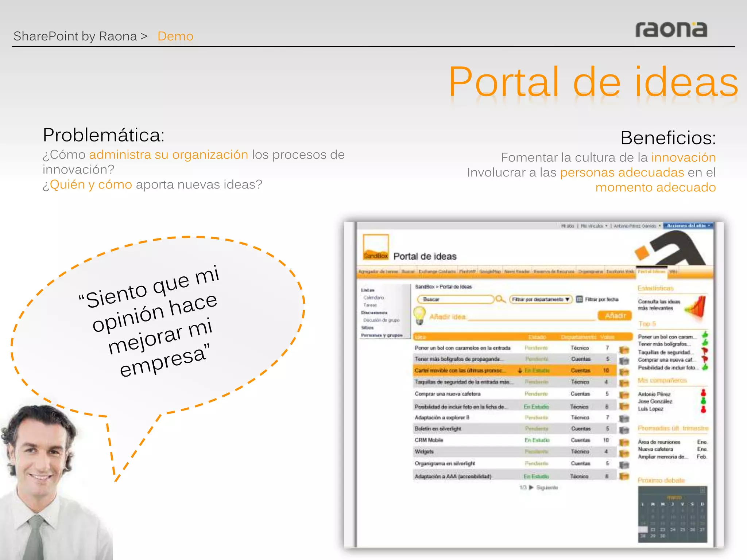Select the Portal de Ideas tab
Screen dimensions: 747x560
pyautogui.click(x=651, y=272)
